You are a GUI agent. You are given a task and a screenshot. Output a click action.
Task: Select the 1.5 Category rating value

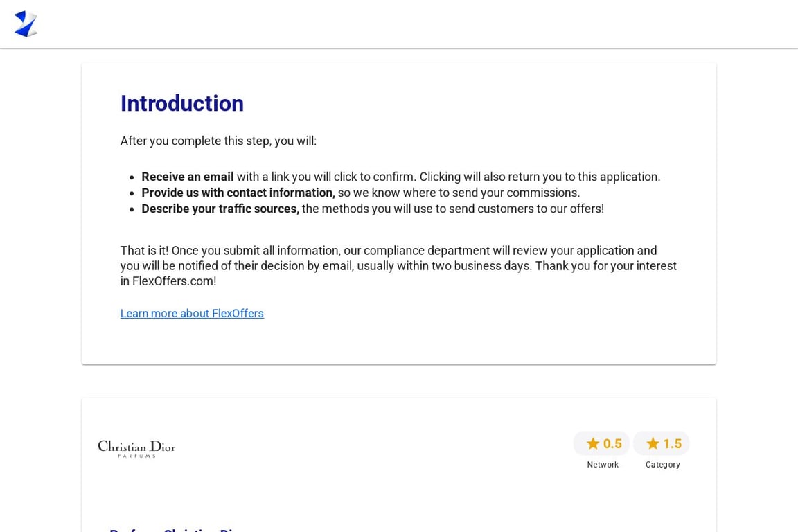coord(672,443)
